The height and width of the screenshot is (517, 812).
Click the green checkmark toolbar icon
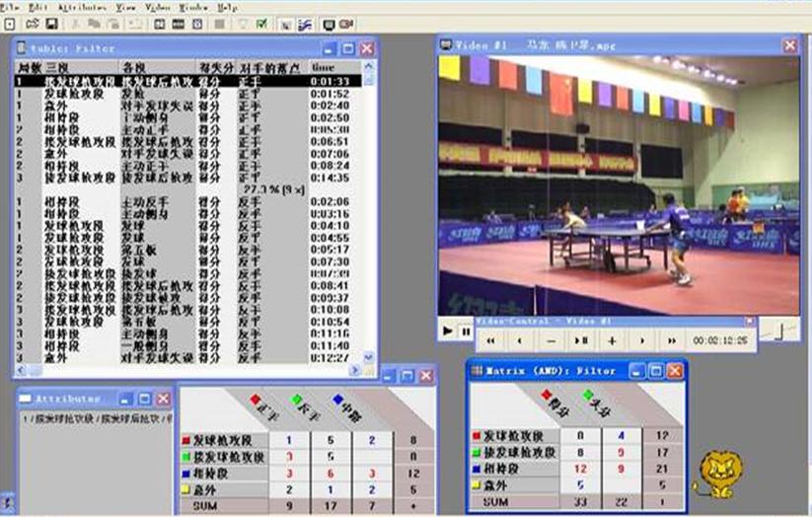[261, 23]
